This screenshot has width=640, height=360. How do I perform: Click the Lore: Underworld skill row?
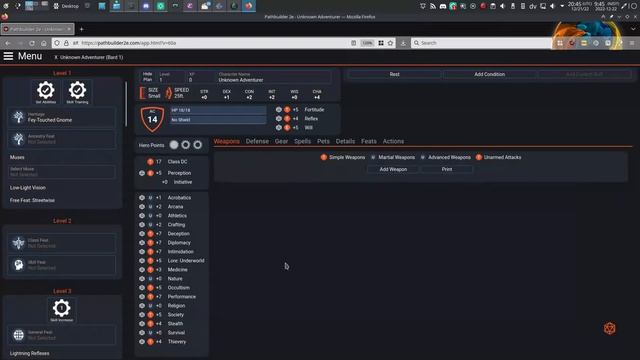(172, 260)
